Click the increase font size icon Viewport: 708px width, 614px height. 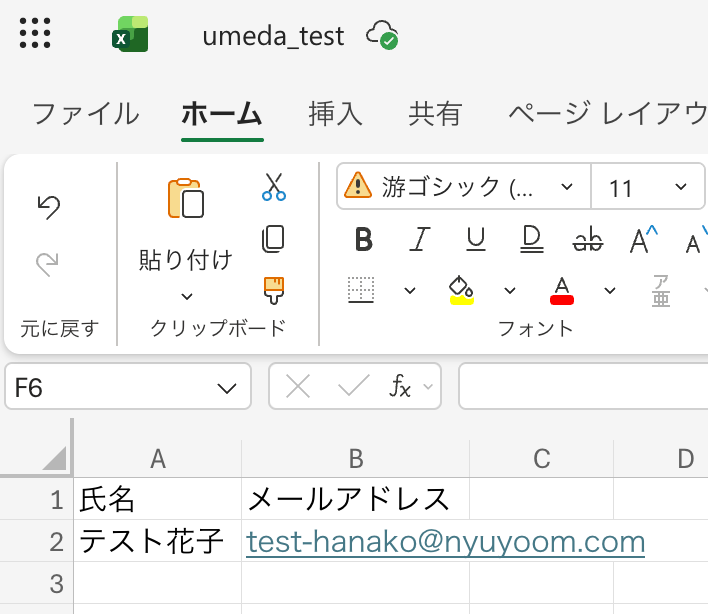pos(644,240)
